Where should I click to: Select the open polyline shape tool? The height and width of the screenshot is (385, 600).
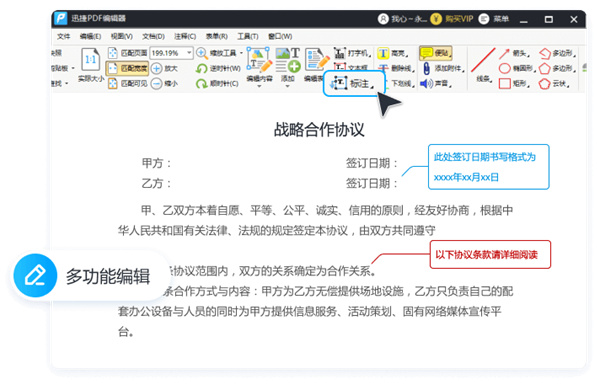tap(545, 54)
